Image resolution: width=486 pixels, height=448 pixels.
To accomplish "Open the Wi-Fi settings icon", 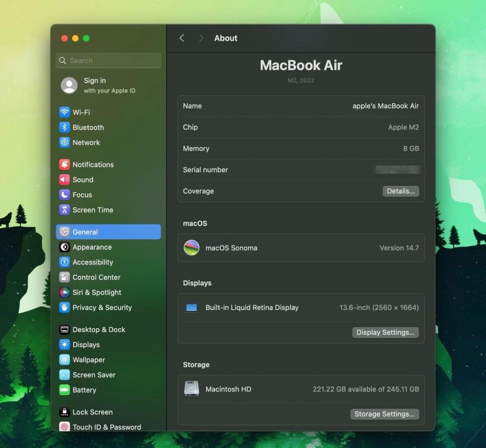I will (x=64, y=112).
